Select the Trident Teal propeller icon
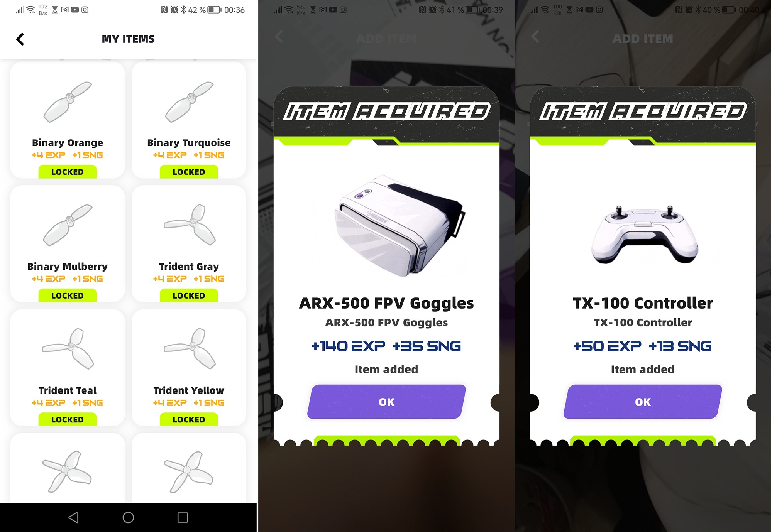 pos(68,348)
